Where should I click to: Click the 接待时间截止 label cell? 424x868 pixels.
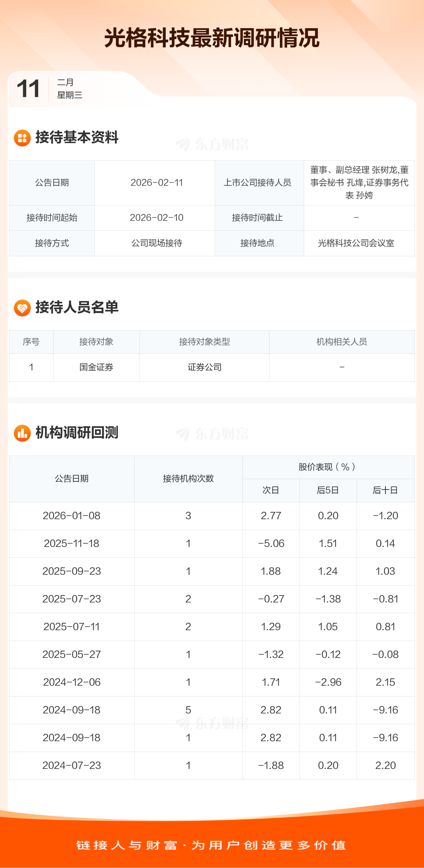[259, 218]
